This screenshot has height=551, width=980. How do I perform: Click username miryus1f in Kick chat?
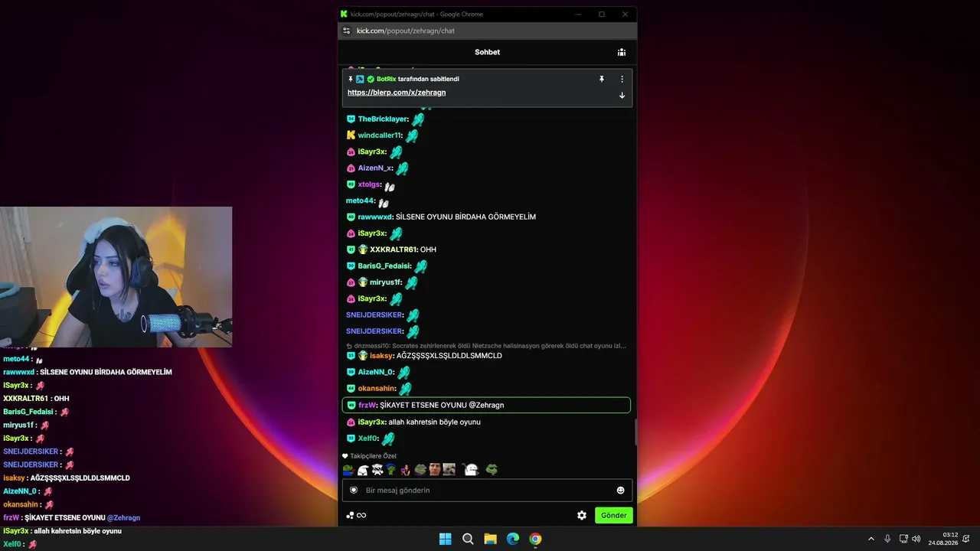coord(386,282)
